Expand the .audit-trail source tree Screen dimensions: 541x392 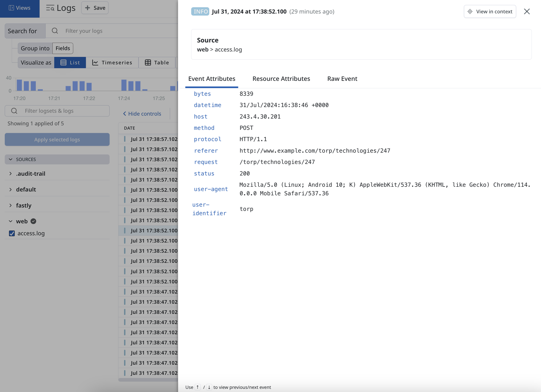click(x=10, y=173)
